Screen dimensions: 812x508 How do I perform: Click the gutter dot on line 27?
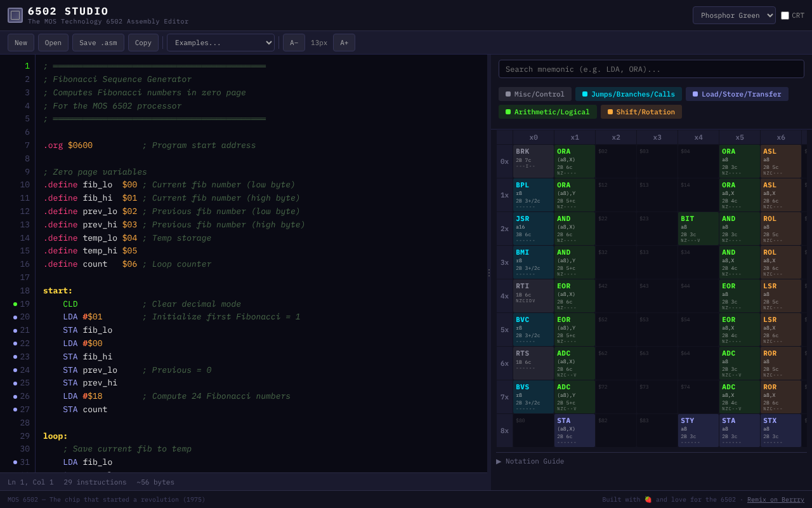pyautogui.click(x=15, y=410)
